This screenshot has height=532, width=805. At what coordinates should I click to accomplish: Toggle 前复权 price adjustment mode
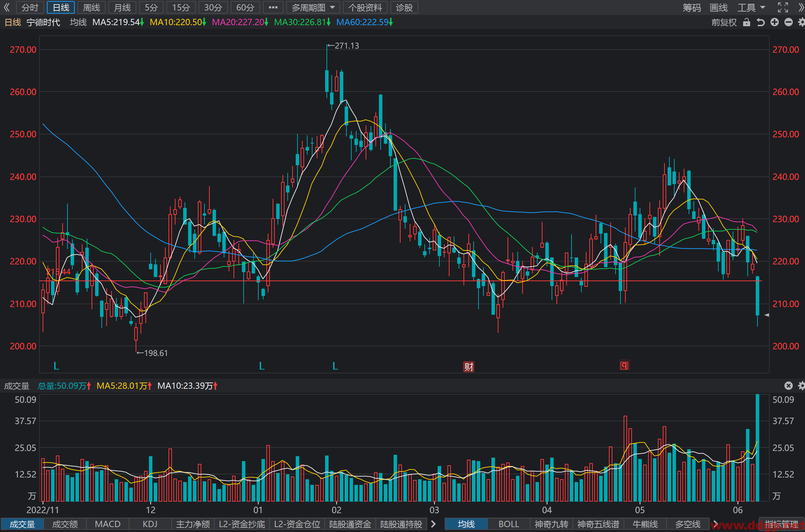point(724,22)
